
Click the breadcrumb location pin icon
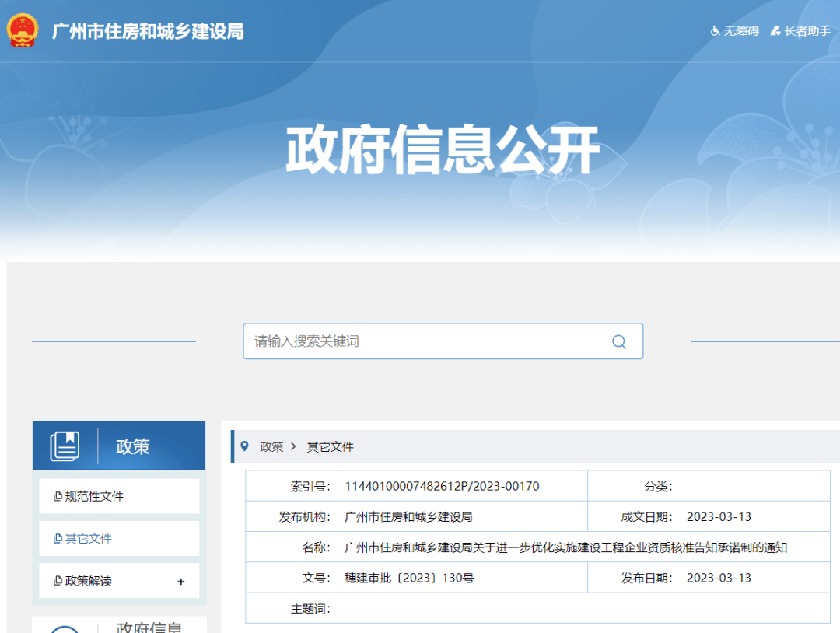click(x=245, y=446)
